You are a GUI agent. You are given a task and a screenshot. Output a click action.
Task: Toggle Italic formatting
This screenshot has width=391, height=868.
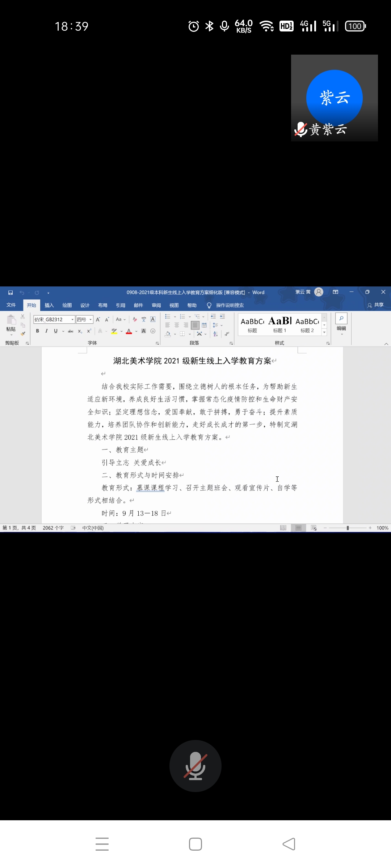(x=46, y=331)
